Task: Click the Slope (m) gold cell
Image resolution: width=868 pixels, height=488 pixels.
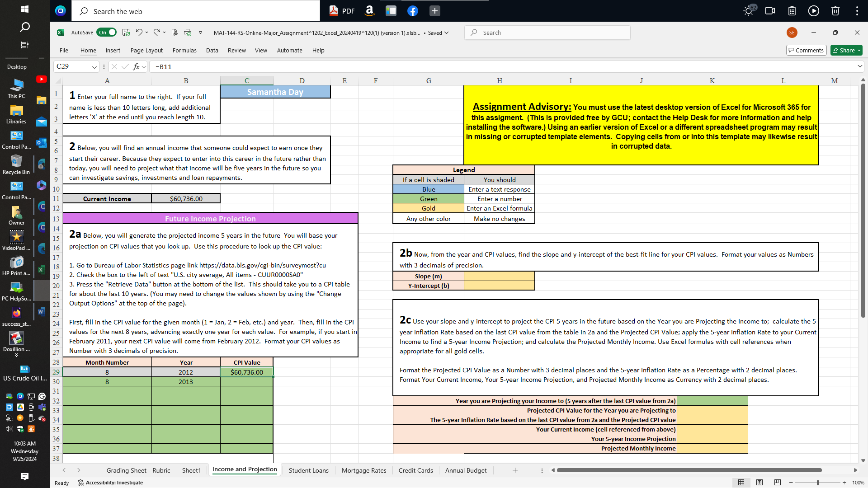Action: pyautogui.click(x=499, y=276)
